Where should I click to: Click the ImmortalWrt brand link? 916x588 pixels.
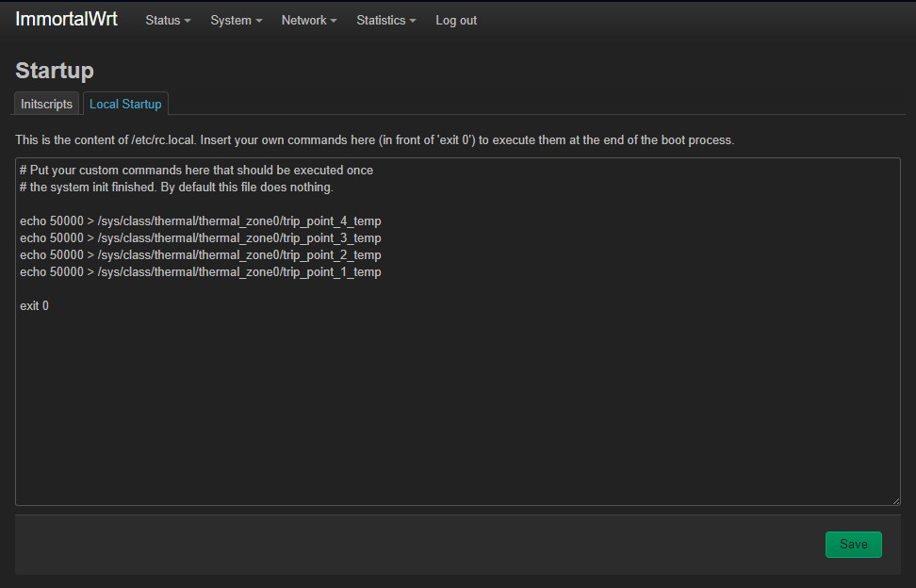(x=66, y=20)
